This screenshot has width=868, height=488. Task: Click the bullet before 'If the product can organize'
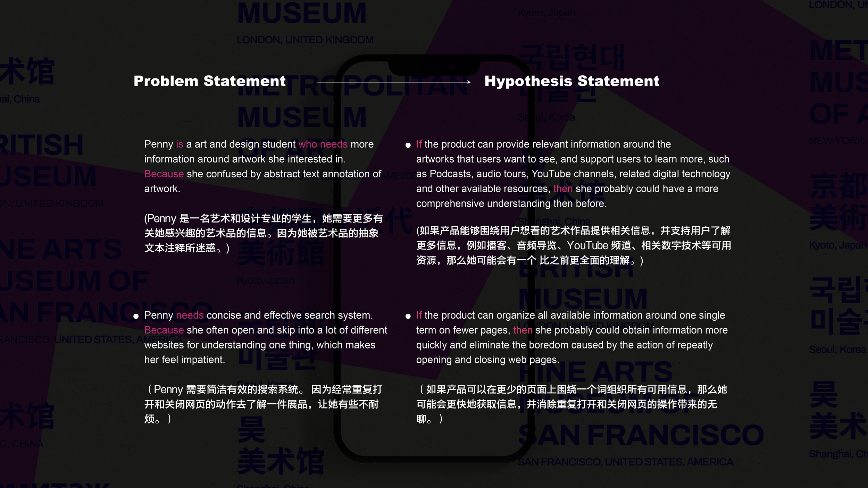click(x=408, y=316)
